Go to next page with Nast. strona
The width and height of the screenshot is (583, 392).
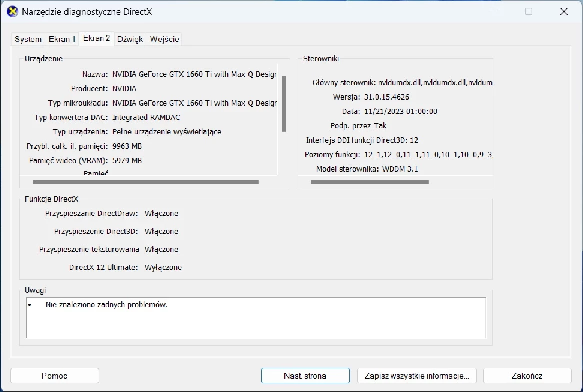305,376
